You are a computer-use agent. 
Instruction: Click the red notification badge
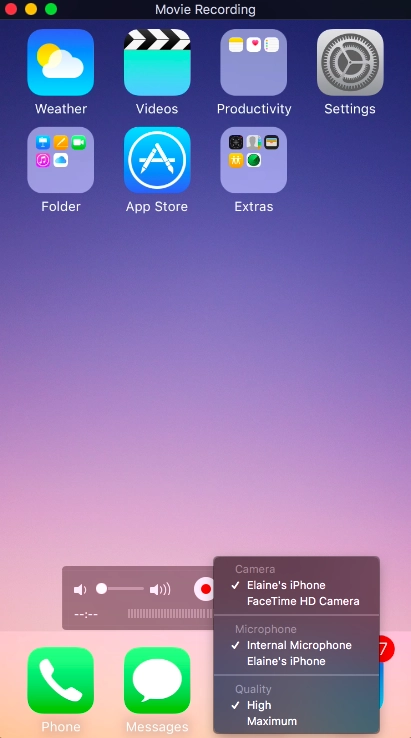[386, 650]
